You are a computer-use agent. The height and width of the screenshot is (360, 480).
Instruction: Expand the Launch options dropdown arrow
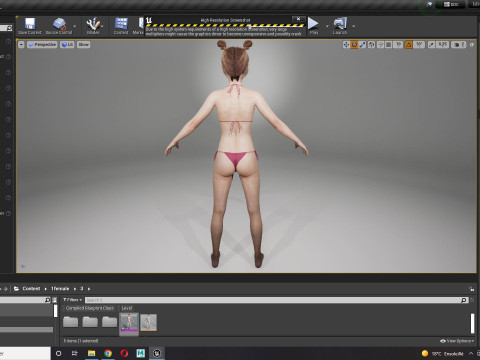pos(354,26)
